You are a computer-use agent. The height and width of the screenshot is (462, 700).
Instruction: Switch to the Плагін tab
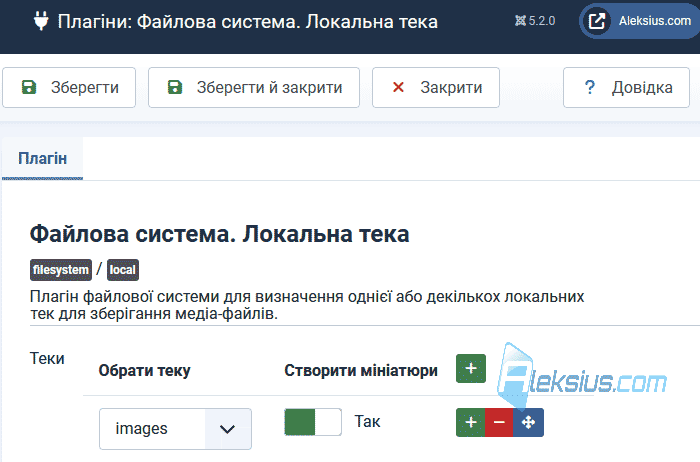(x=42, y=158)
